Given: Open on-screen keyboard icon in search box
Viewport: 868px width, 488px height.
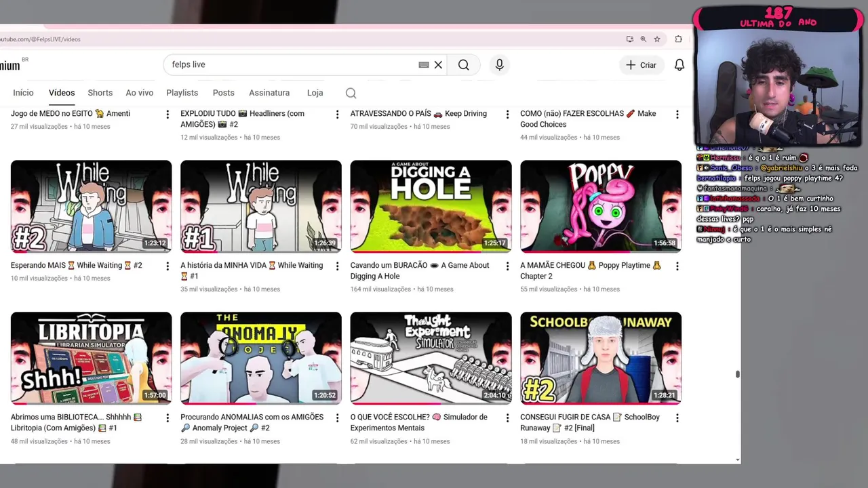Looking at the screenshot, I should coord(424,65).
